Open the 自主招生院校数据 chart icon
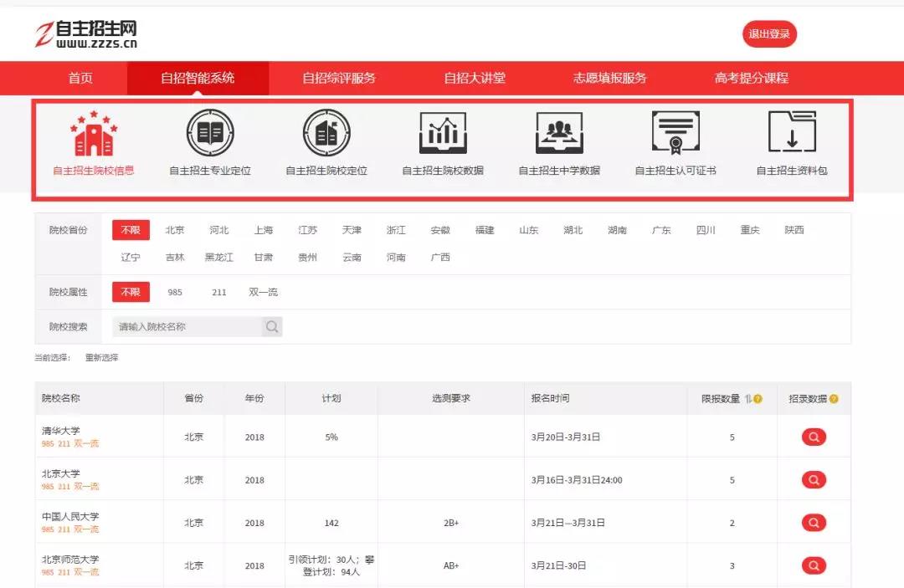Image resolution: width=904 pixels, height=588 pixels. [443, 134]
